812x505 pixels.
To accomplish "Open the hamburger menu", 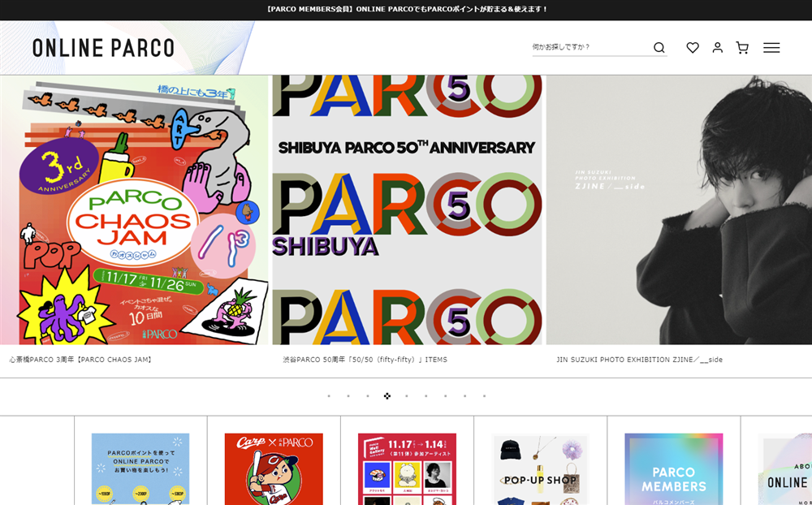I will pos(771,48).
